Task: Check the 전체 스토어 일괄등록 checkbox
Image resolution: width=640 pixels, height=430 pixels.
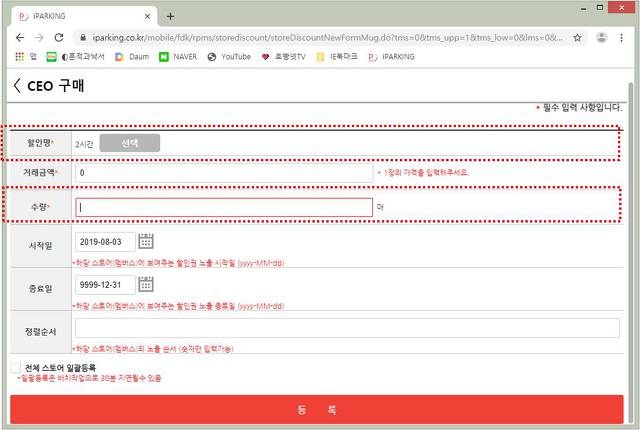Action: click(x=16, y=368)
